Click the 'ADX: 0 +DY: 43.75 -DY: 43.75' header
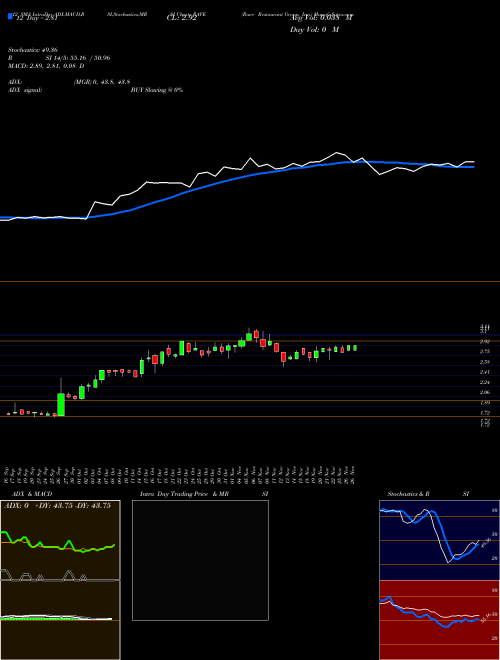500x660 pixels. (x=57, y=506)
